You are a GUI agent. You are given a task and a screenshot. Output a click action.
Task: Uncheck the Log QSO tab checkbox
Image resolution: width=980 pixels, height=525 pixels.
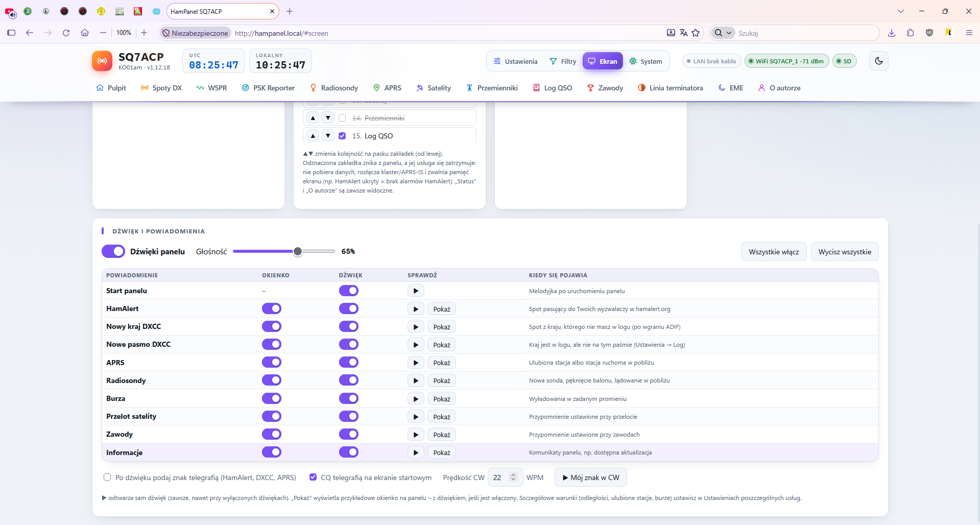pyautogui.click(x=342, y=136)
